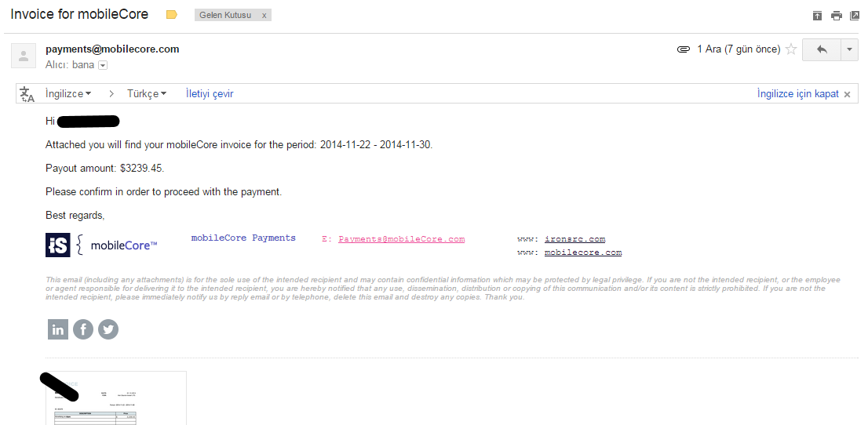Open the İngilizce source language dropdown

[68, 93]
